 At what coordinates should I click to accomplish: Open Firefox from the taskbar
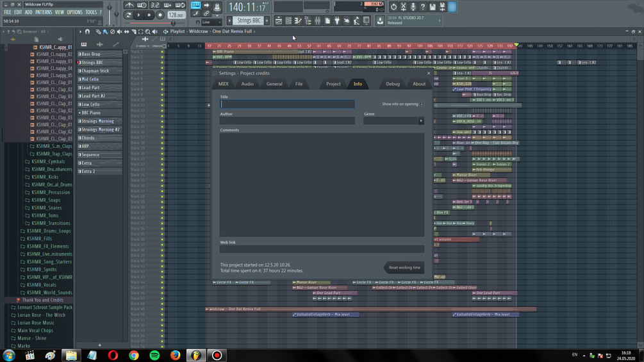176,355
